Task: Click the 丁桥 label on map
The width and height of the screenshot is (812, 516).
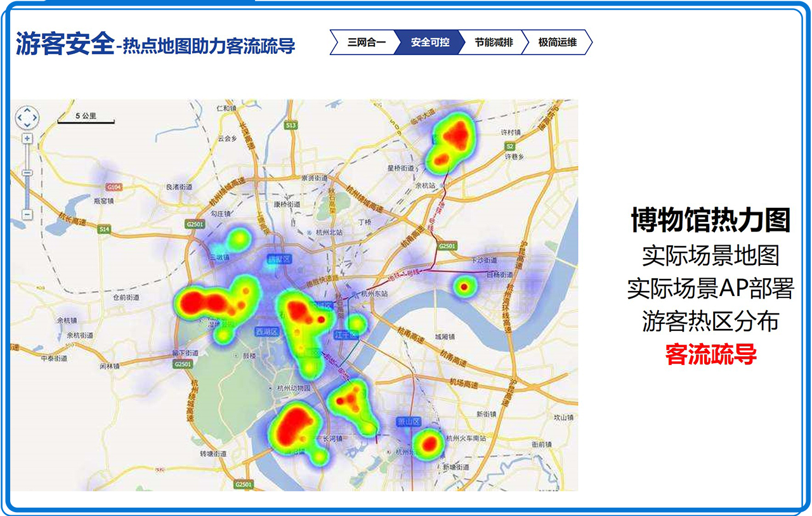Action: pyautogui.click(x=365, y=223)
